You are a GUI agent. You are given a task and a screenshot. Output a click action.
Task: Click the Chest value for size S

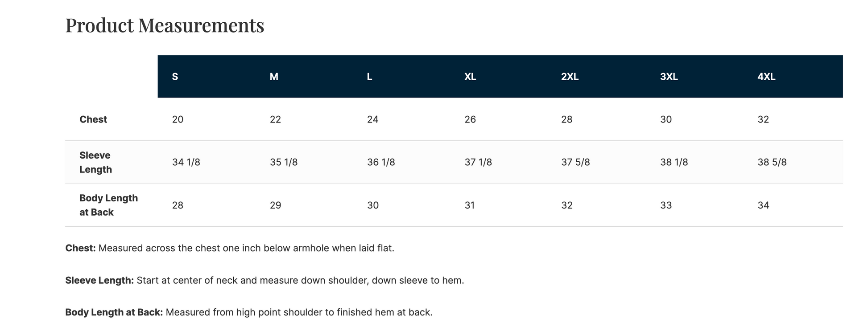[x=178, y=119]
